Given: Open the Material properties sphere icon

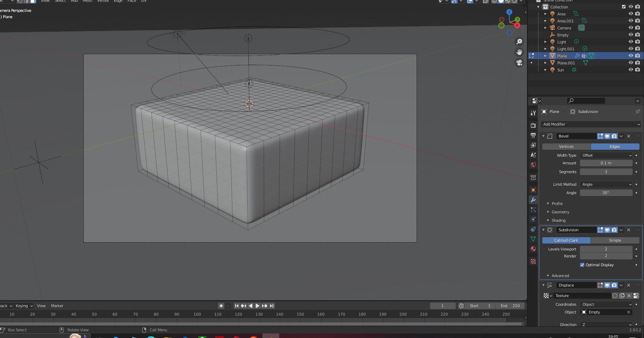Looking at the screenshot, I should [533, 249].
